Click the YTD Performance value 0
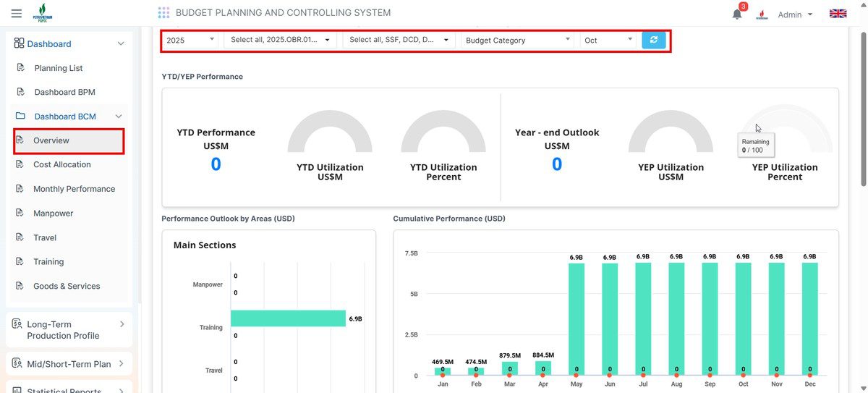This screenshot has width=868, height=393. click(x=216, y=164)
